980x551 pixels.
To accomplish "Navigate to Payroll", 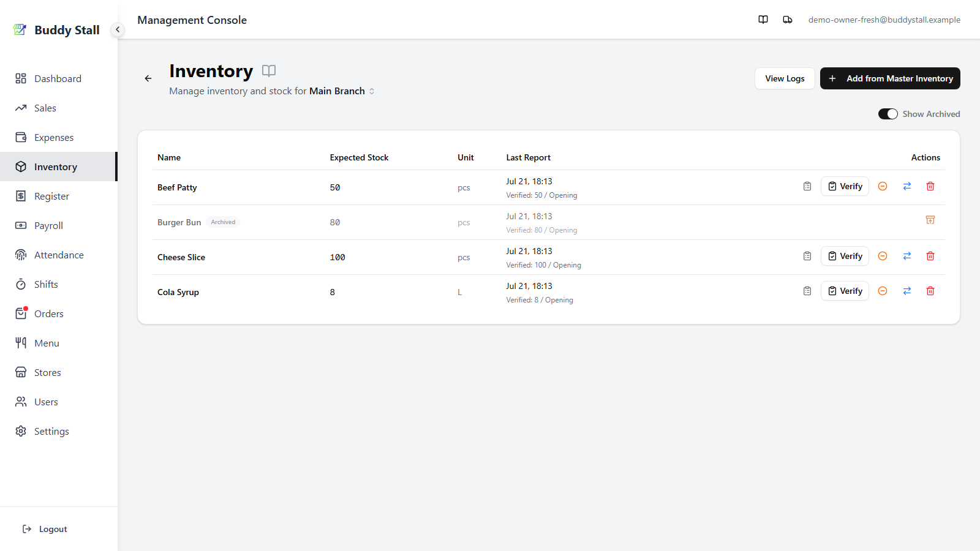I will (58, 225).
